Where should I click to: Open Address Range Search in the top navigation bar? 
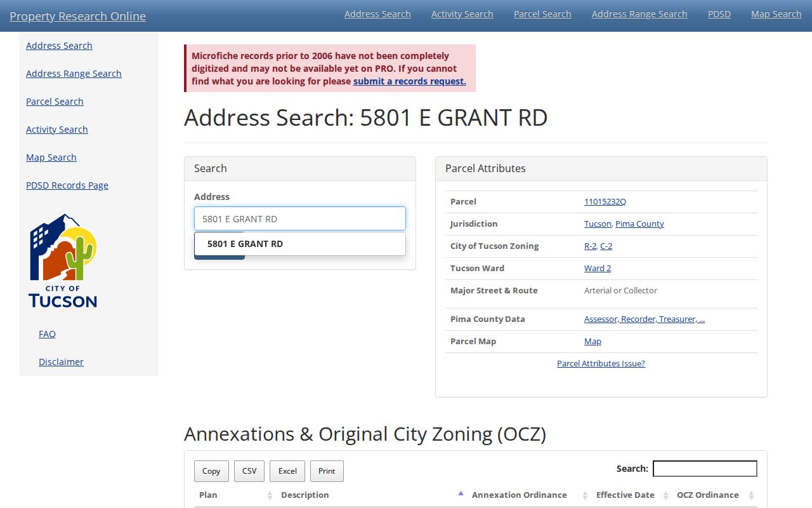[x=639, y=14]
